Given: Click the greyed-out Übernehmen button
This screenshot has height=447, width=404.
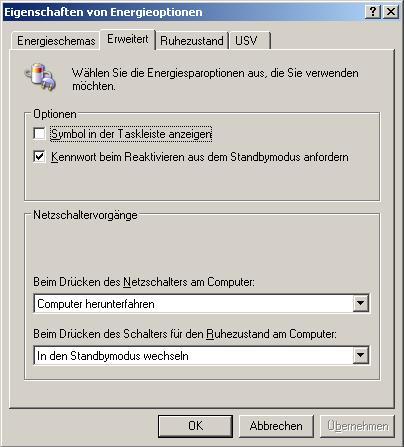Looking at the screenshot, I should (357, 426).
